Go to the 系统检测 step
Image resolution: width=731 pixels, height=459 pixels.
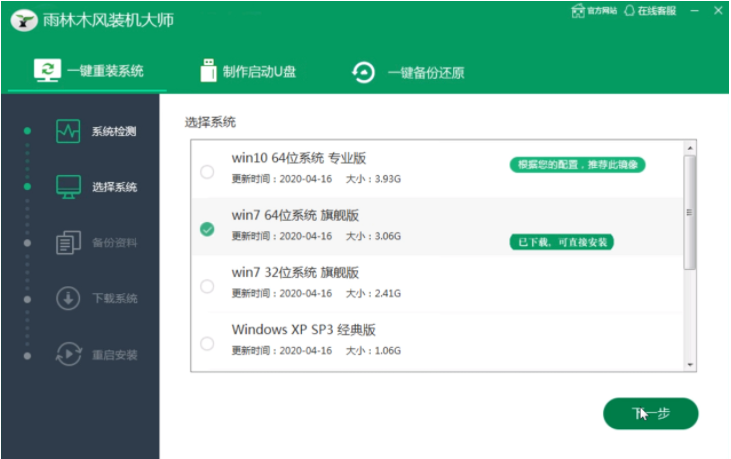[114, 131]
